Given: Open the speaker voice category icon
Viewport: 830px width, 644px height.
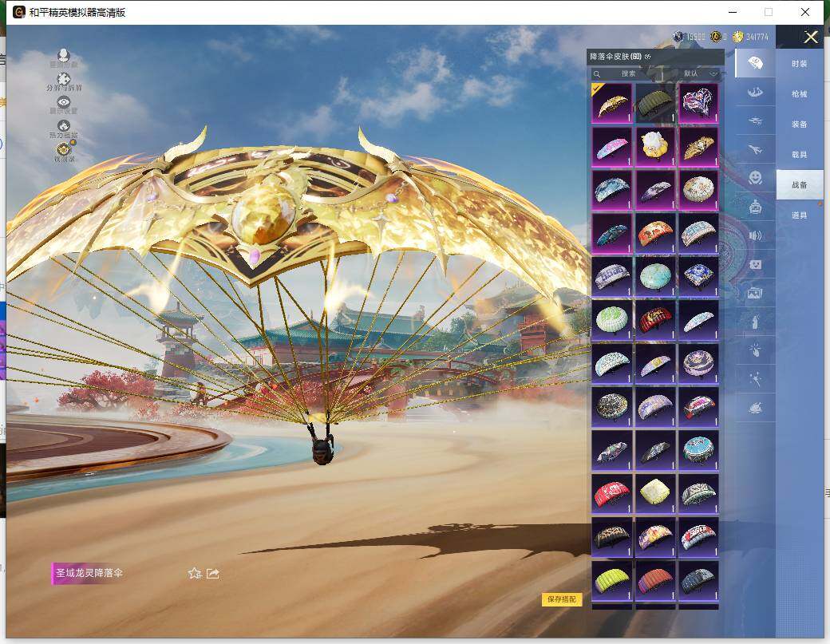Looking at the screenshot, I should (754, 235).
